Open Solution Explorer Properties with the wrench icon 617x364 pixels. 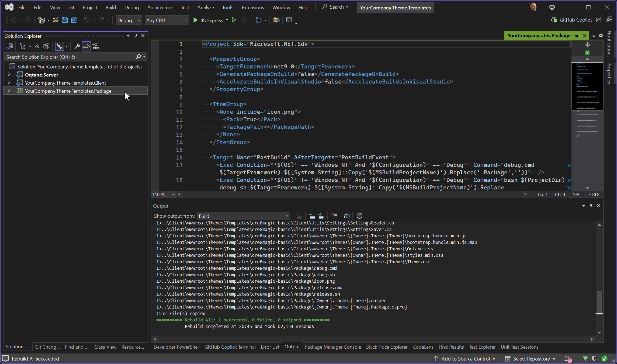click(77, 46)
